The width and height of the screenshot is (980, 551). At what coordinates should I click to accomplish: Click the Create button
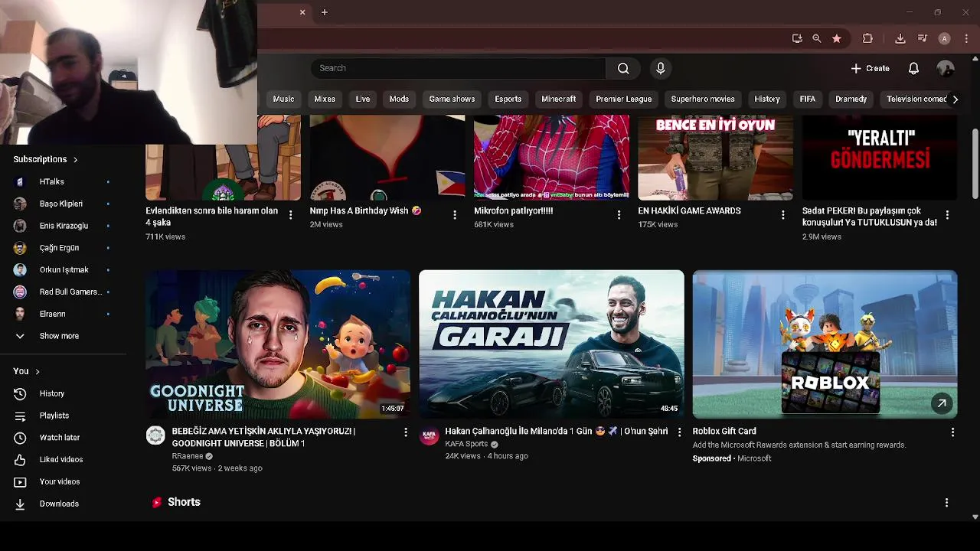(x=870, y=68)
